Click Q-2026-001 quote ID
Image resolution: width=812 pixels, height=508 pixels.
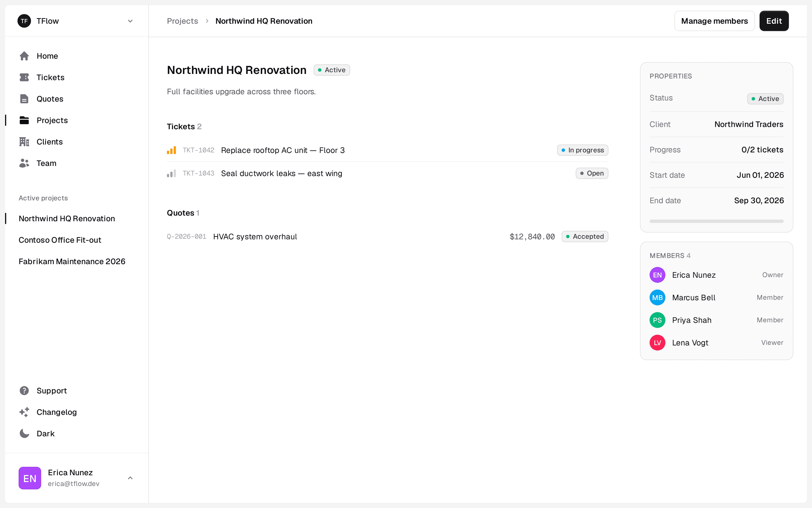(187, 237)
